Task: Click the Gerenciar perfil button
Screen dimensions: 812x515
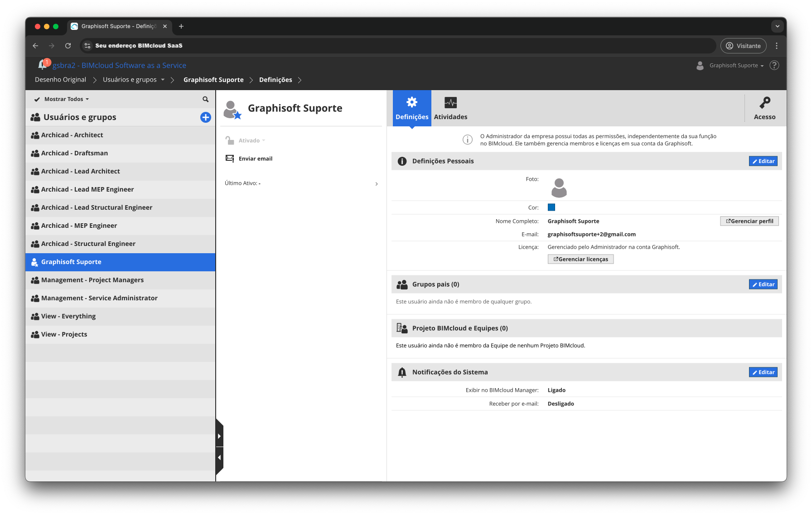Action: coord(749,221)
